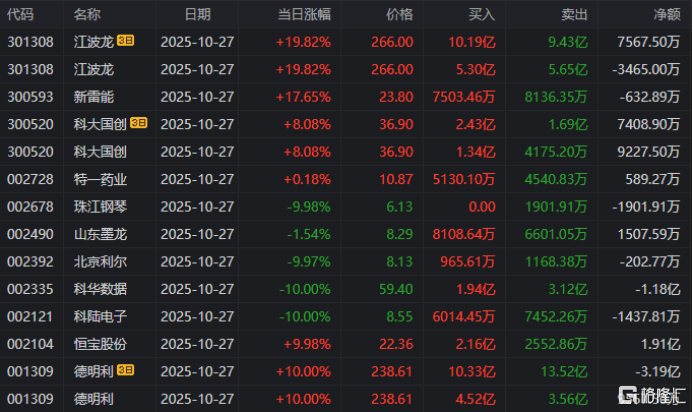Image resolution: width=693 pixels, height=412 pixels.
Task: Click the 2.43亿 buy amount for 科大国创
Action: pos(476,124)
